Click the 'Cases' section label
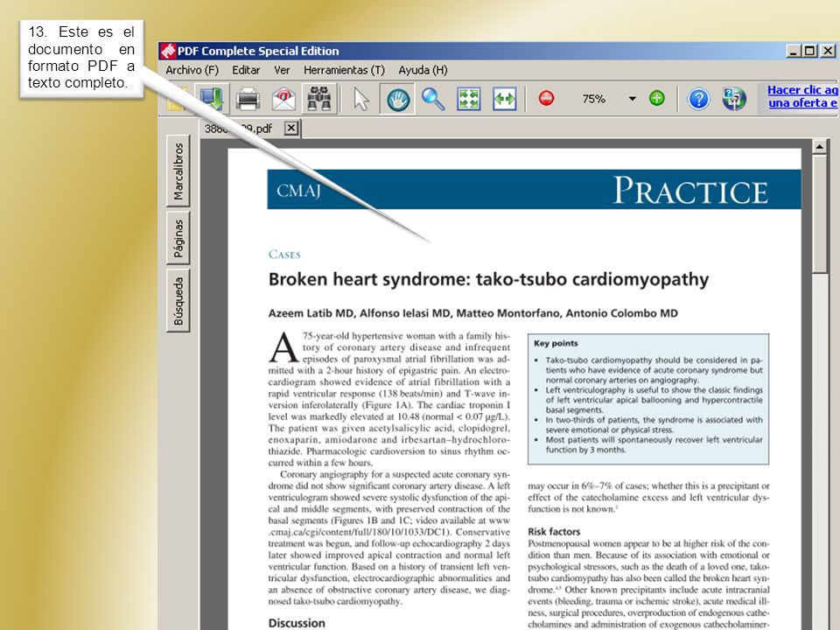The image size is (840, 630). pos(284,255)
